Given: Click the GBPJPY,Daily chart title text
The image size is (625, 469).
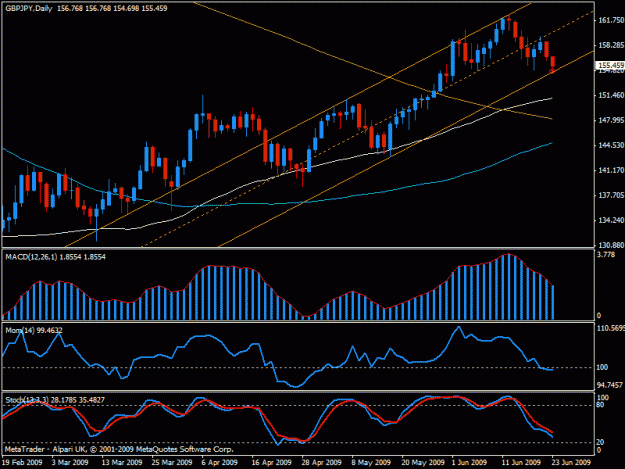Looking at the screenshot, I should [x=29, y=8].
